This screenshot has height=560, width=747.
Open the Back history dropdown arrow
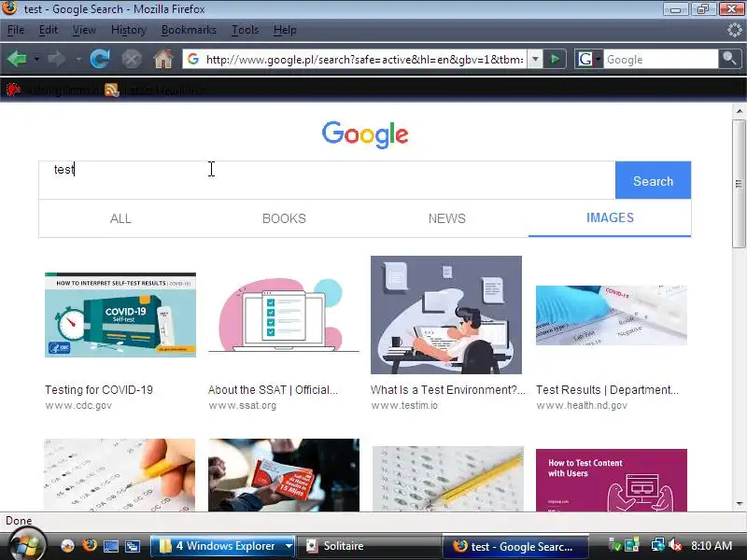coord(36,60)
